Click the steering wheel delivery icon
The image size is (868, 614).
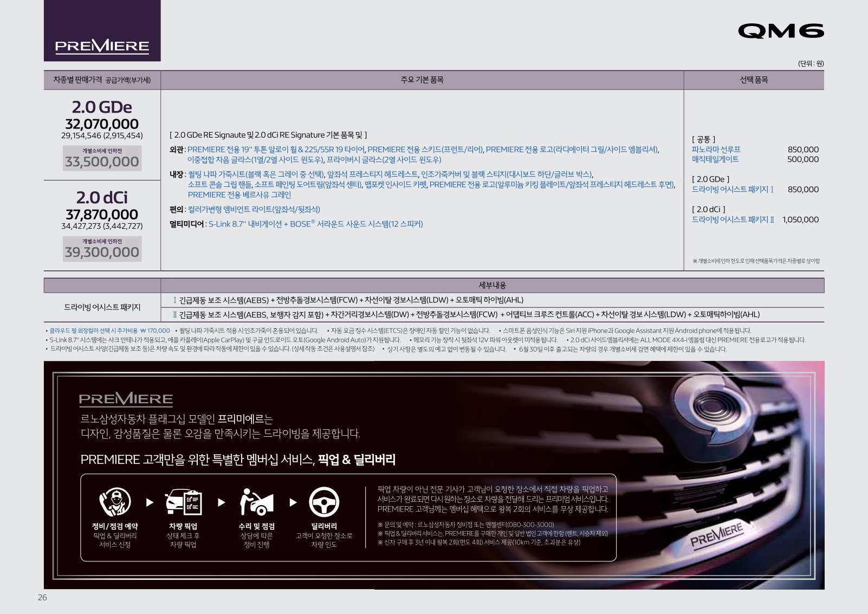click(324, 502)
